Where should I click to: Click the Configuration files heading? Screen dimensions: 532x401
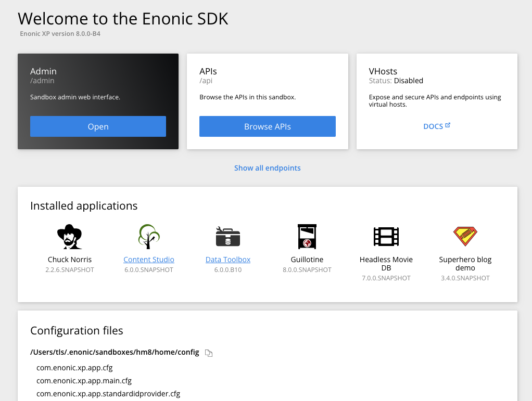pyautogui.click(x=77, y=330)
